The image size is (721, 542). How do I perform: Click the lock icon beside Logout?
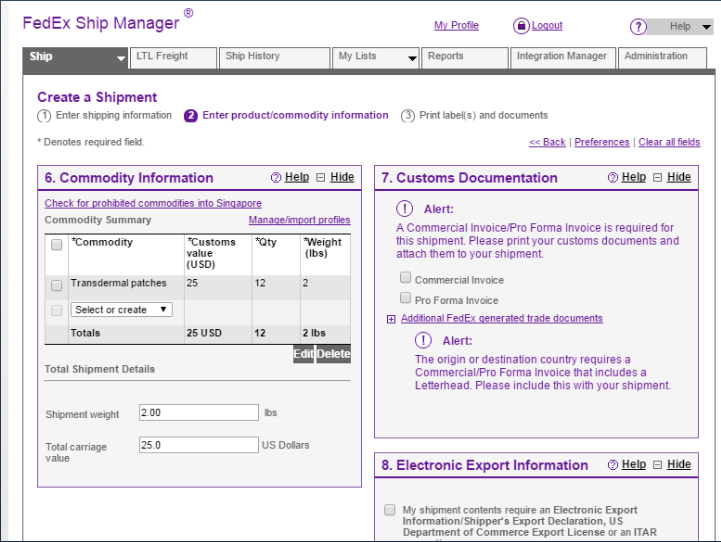coord(521,26)
